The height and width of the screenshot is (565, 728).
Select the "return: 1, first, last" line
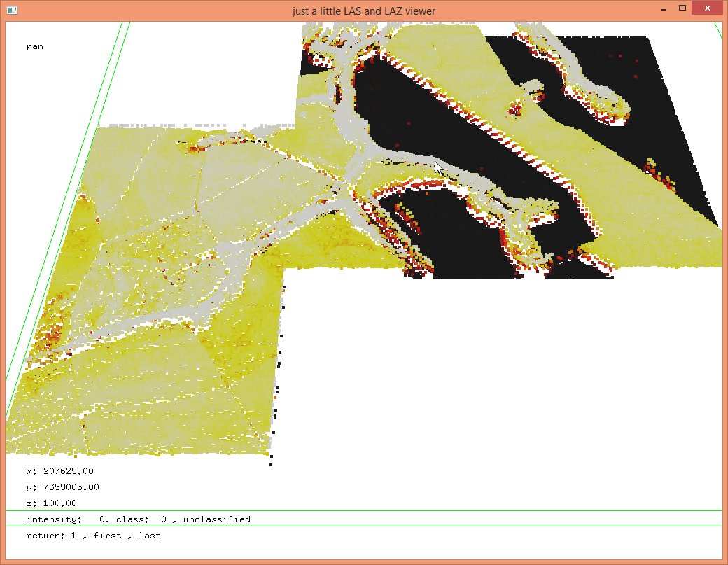click(x=93, y=536)
